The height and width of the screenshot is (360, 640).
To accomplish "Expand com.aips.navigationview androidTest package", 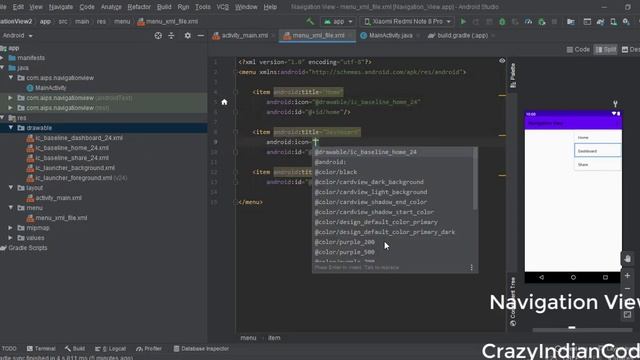I will coord(11,98).
